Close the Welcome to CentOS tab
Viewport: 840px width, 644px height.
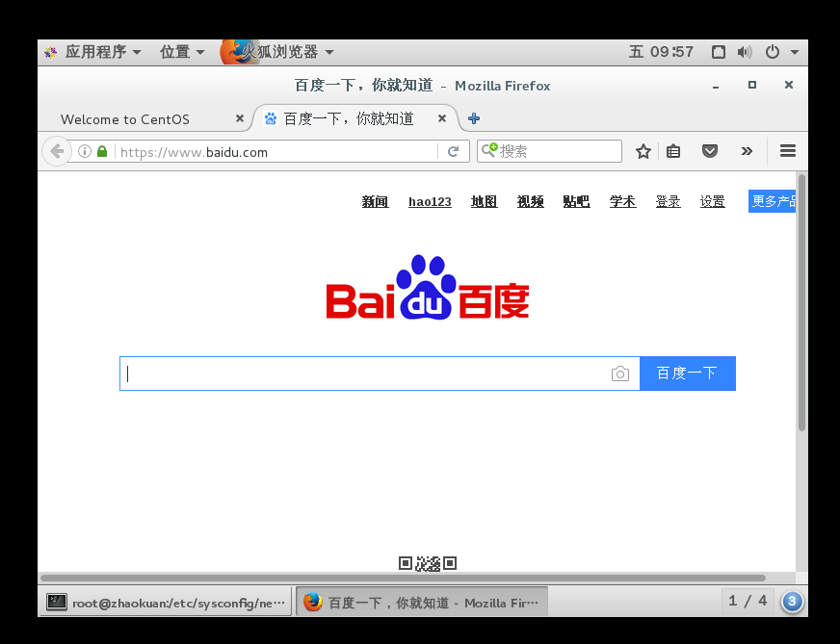click(x=240, y=118)
